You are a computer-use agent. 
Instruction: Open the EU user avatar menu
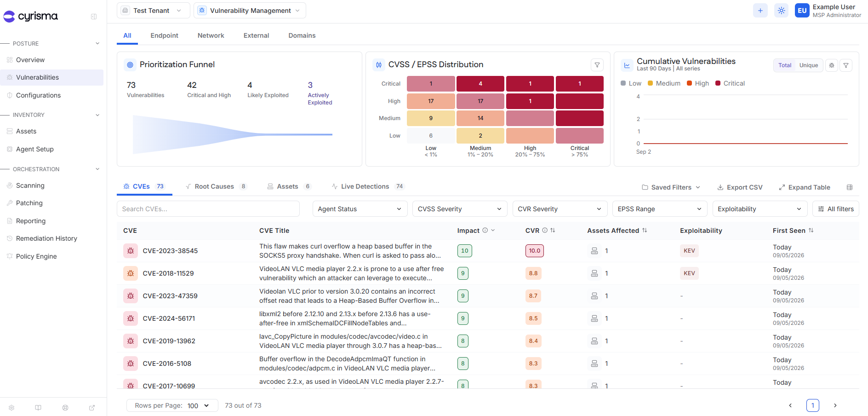pyautogui.click(x=802, y=11)
